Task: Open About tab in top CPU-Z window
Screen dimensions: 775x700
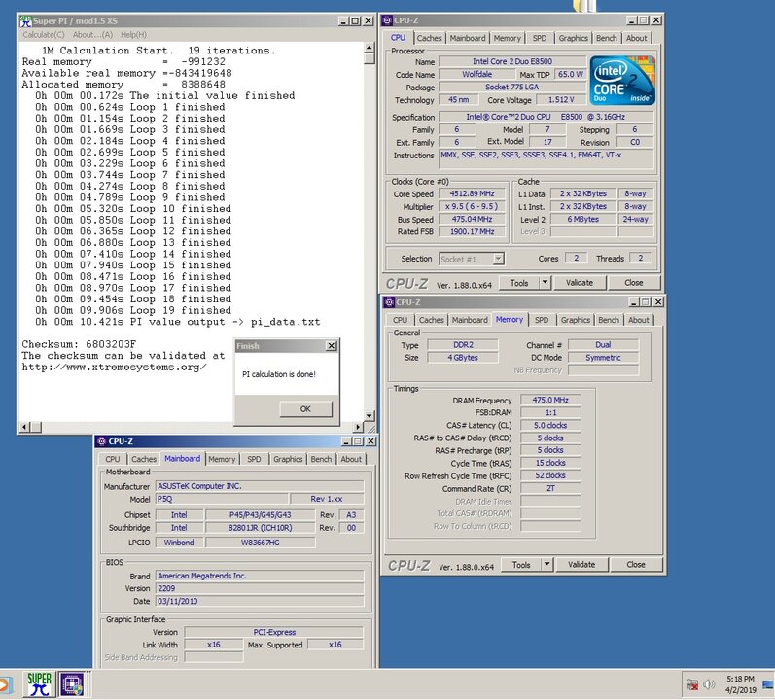Action: [x=636, y=38]
